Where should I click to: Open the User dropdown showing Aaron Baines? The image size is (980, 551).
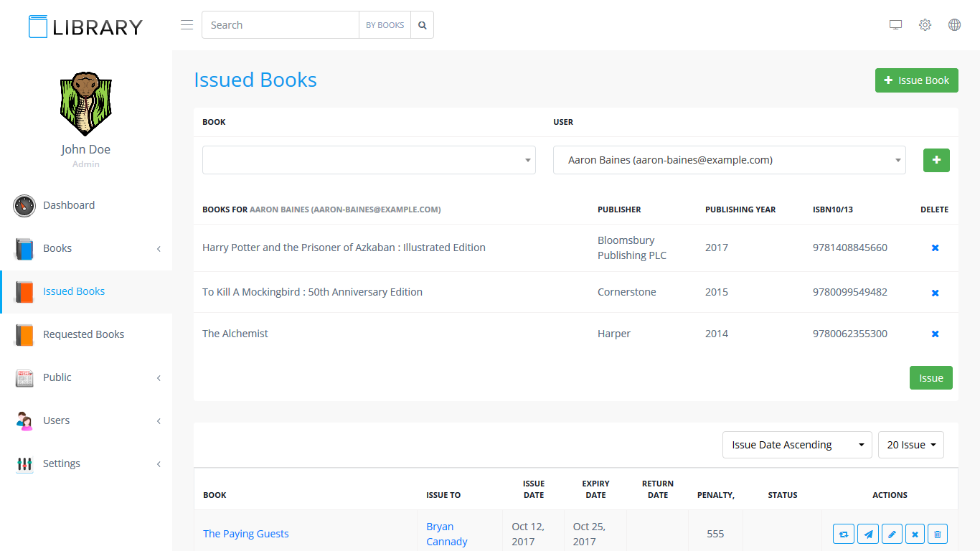(x=729, y=160)
